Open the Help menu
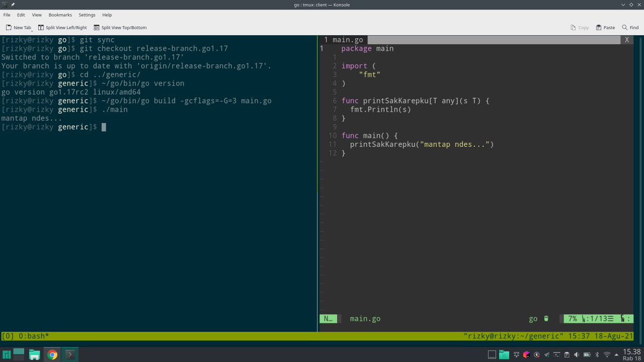The width and height of the screenshot is (644, 362). coord(107,15)
